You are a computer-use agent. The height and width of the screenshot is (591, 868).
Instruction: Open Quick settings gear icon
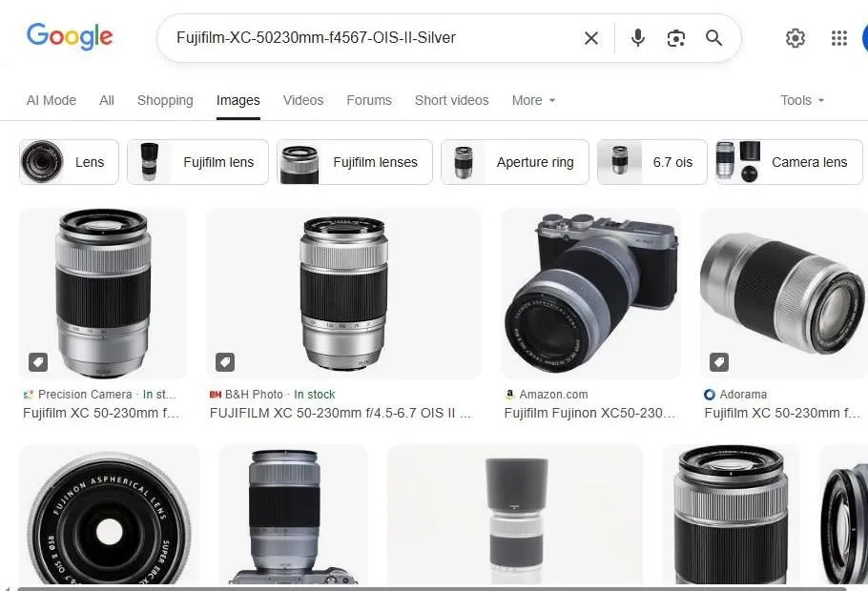(x=796, y=38)
